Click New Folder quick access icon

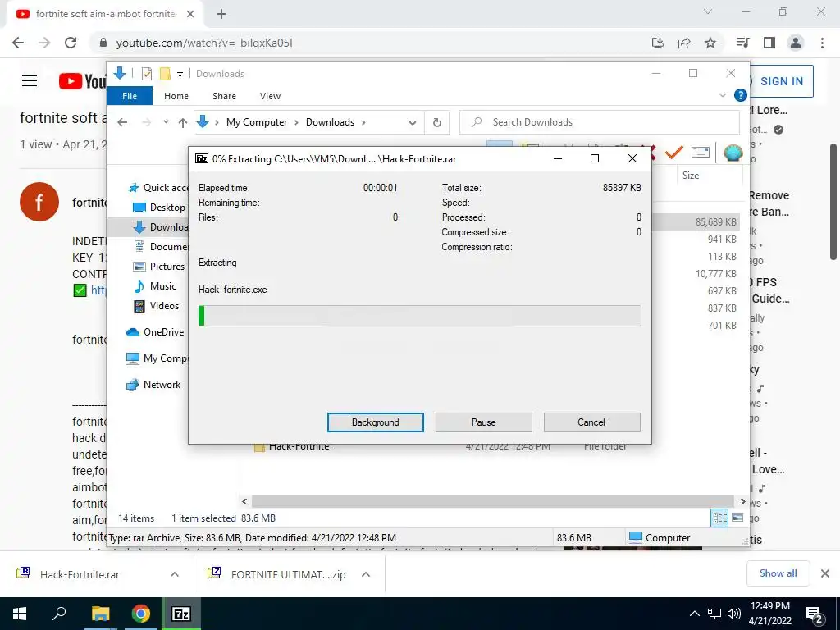165,74
